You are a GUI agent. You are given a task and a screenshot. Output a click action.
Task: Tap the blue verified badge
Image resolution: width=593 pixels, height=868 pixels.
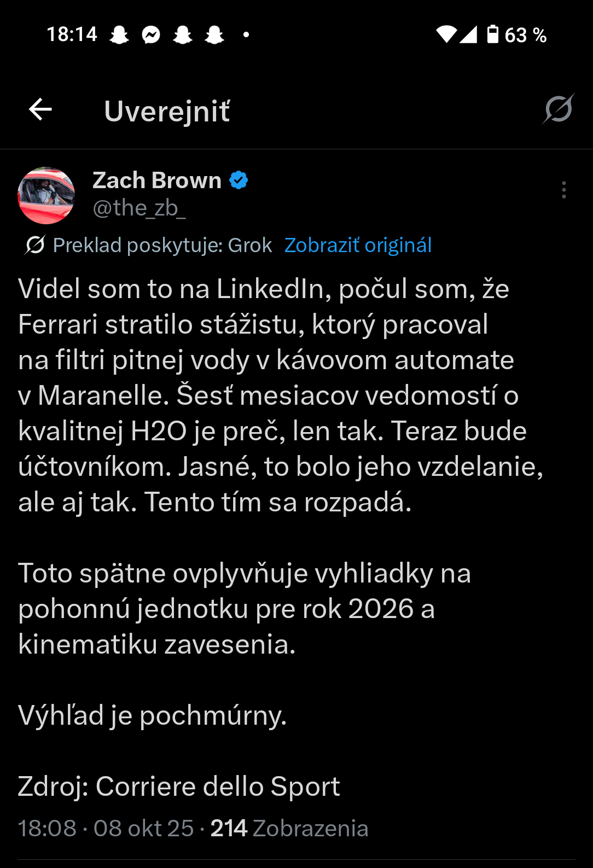(x=239, y=180)
